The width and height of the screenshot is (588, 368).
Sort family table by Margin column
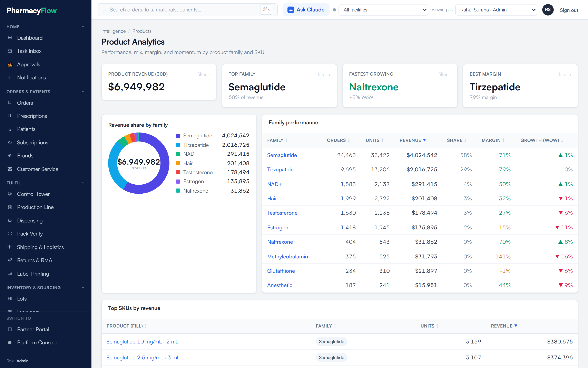coord(493,140)
